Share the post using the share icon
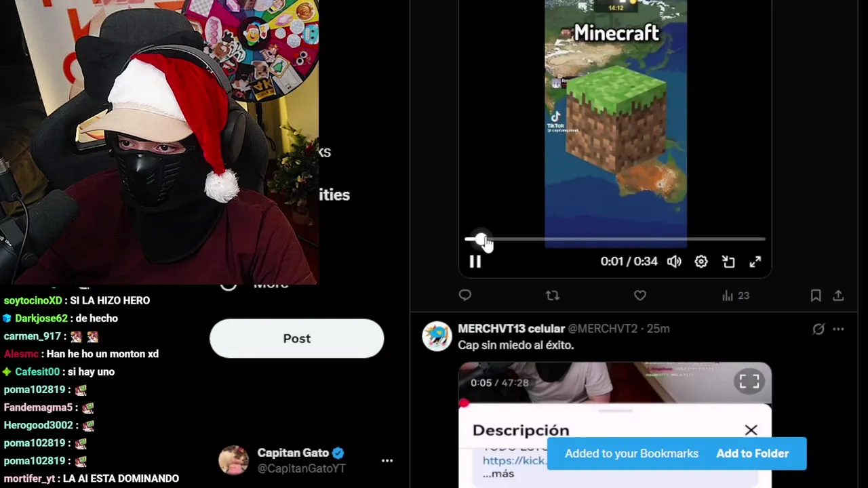Image resolution: width=868 pixels, height=488 pixels. pyautogui.click(x=839, y=295)
